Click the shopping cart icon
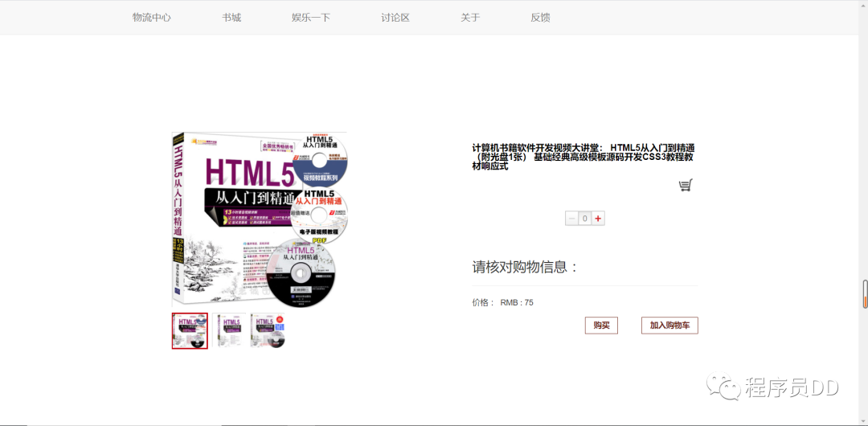The height and width of the screenshot is (426, 868). pyautogui.click(x=686, y=186)
